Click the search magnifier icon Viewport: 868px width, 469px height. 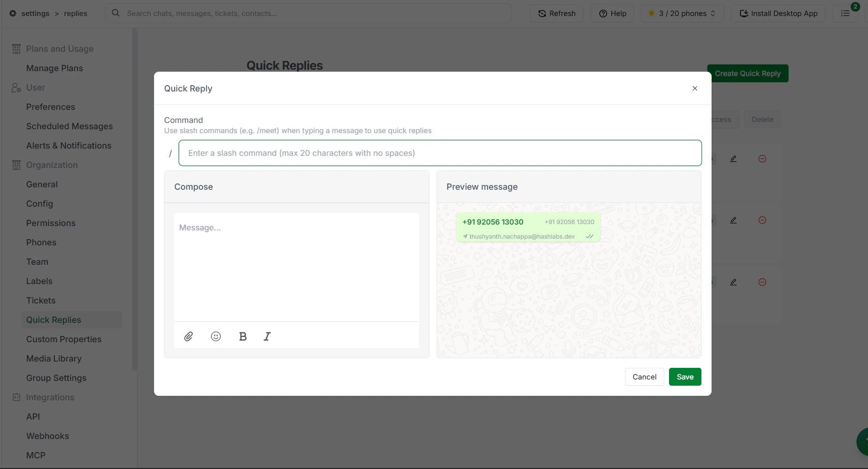116,13
